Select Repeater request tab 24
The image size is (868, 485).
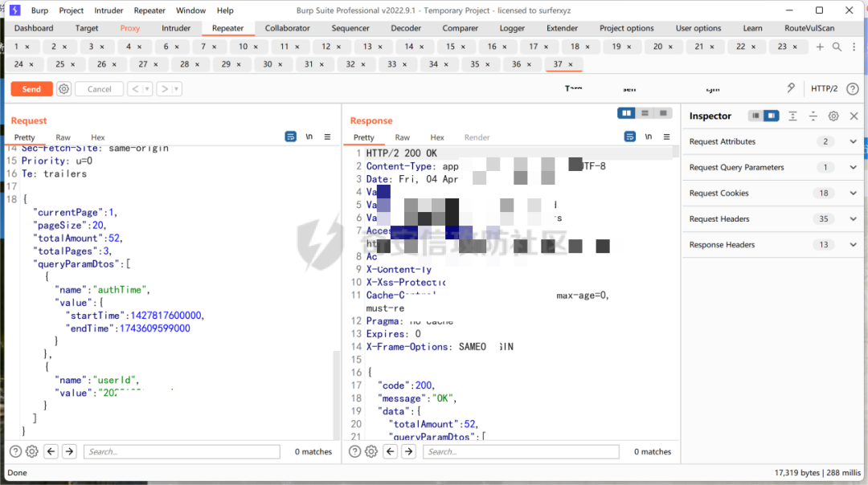(x=18, y=64)
